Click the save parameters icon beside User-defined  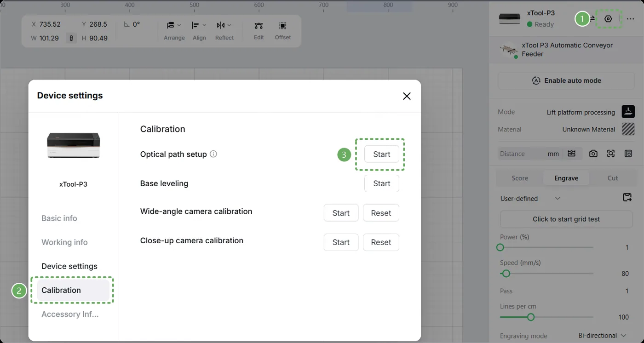pyautogui.click(x=627, y=198)
